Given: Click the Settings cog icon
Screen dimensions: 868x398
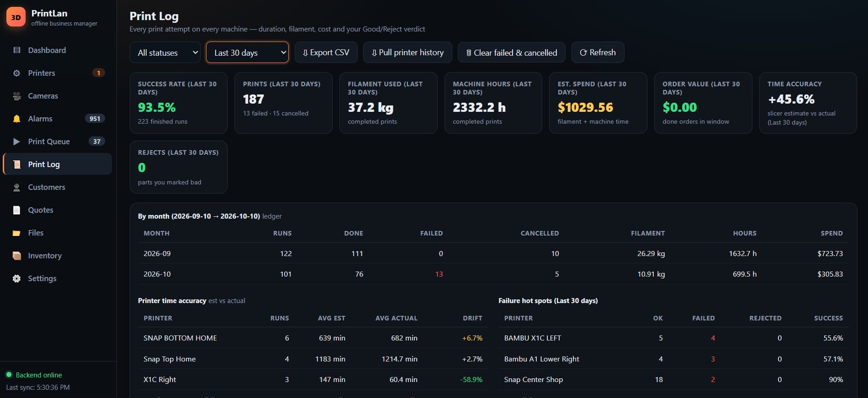Looking at the screenshot, I should click(17, 278).
